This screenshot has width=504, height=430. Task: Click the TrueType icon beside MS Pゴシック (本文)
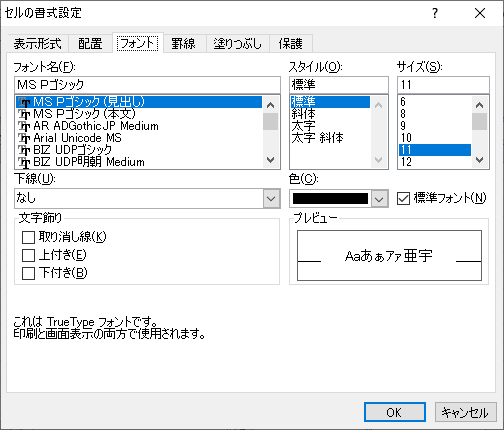point(24,114)
